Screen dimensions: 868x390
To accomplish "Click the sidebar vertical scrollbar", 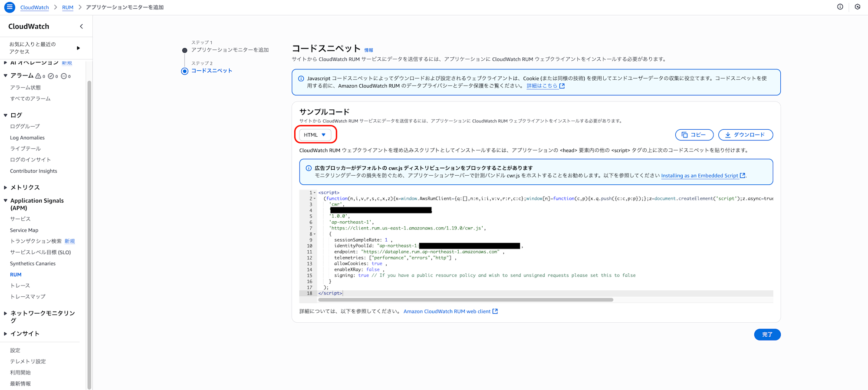I will tap(89, 234).
